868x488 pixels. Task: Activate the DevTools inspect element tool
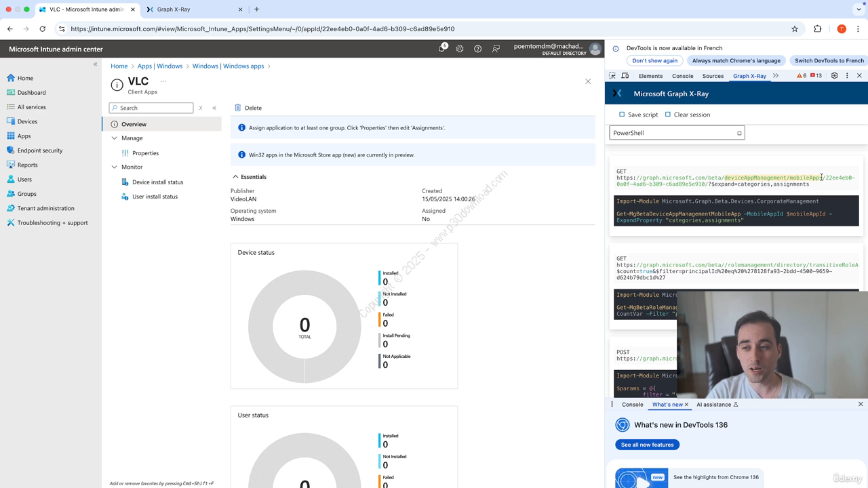612,76
